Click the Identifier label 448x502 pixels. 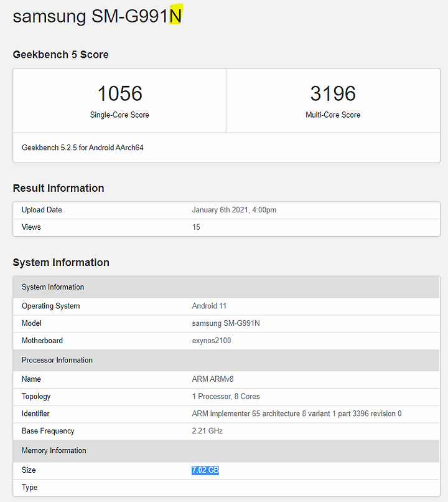pyautogui.click(x=35, y=414)
